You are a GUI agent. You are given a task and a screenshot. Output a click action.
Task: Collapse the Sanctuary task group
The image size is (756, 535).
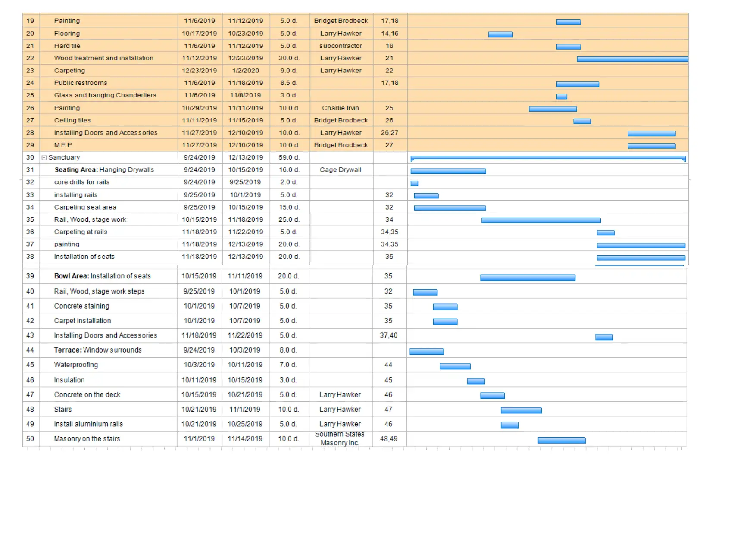[44, 158]
